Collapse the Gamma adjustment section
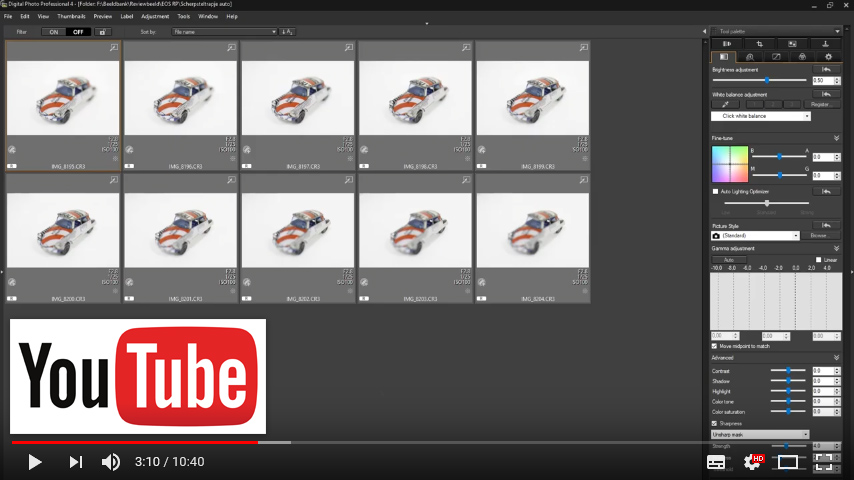The image size is (854, 480). point(837,248)
